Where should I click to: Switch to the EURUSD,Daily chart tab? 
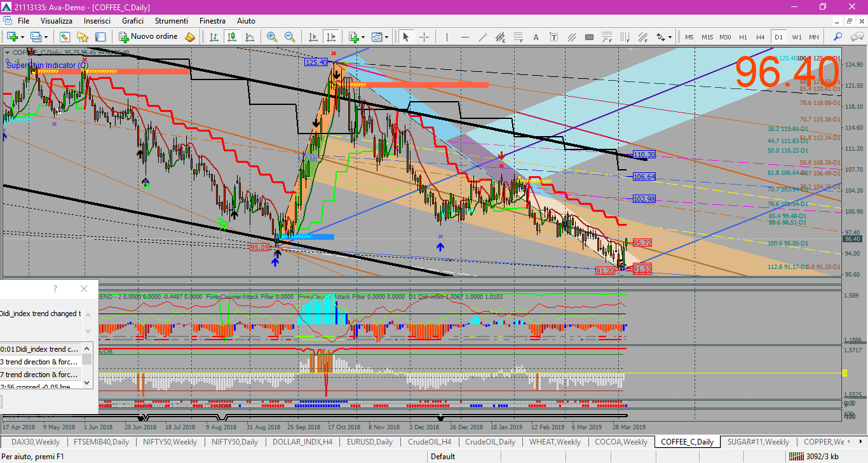370,441
